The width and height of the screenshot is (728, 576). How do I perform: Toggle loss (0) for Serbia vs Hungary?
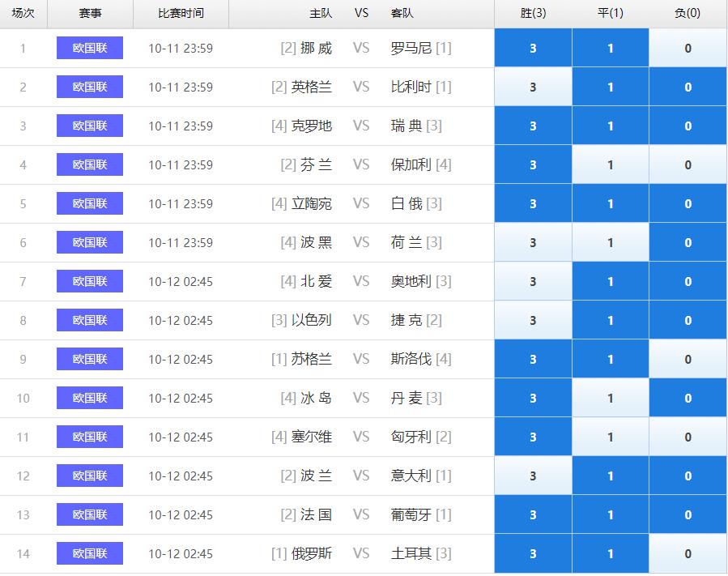(x=688, y=437)
